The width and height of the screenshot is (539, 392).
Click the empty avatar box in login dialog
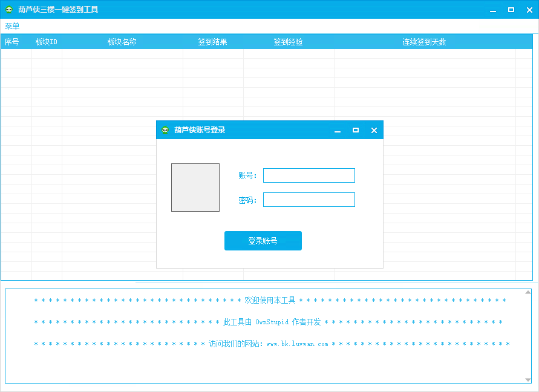tap(195, 188)
